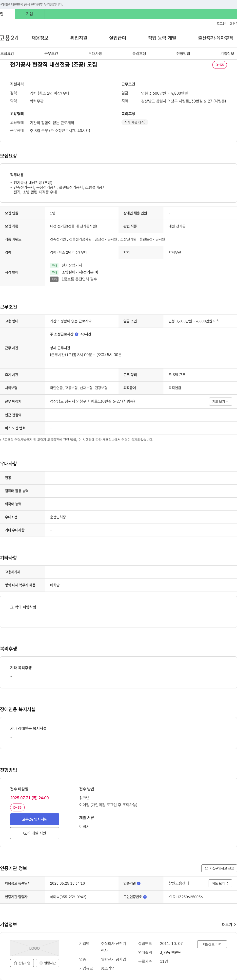Viewport: 237px width, 980px height.
Task: Click the envelope icon on 이메일 지원
Action: [25, 833]
